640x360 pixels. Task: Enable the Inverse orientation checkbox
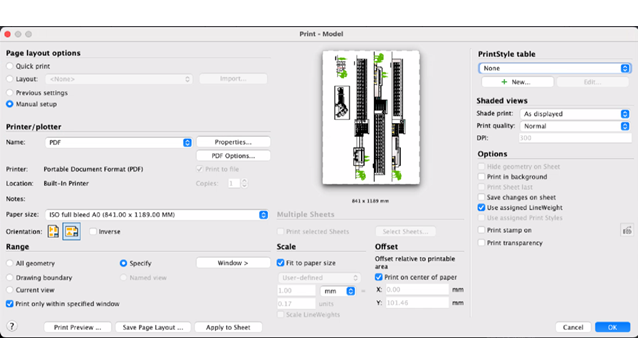click(93, 231)
